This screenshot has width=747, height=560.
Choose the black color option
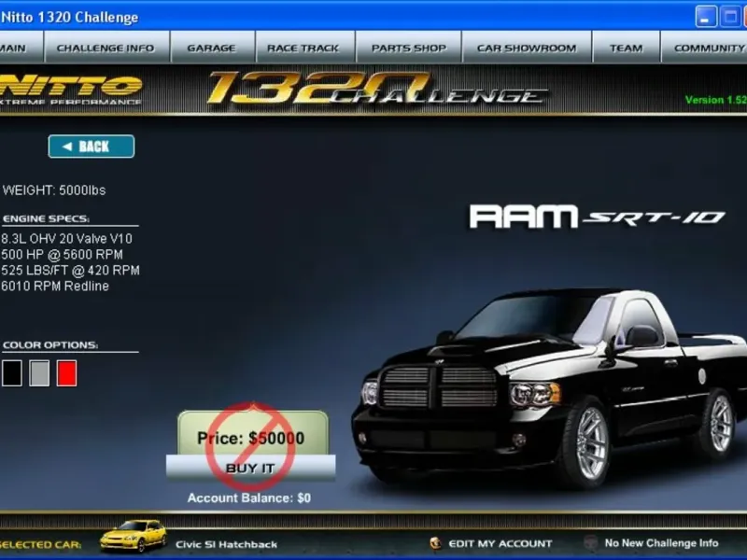[12, 372]
